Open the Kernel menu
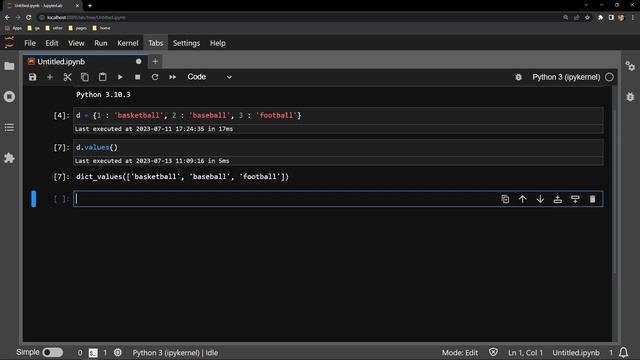The height and width of the screenshot is (360, 640). 128,43
